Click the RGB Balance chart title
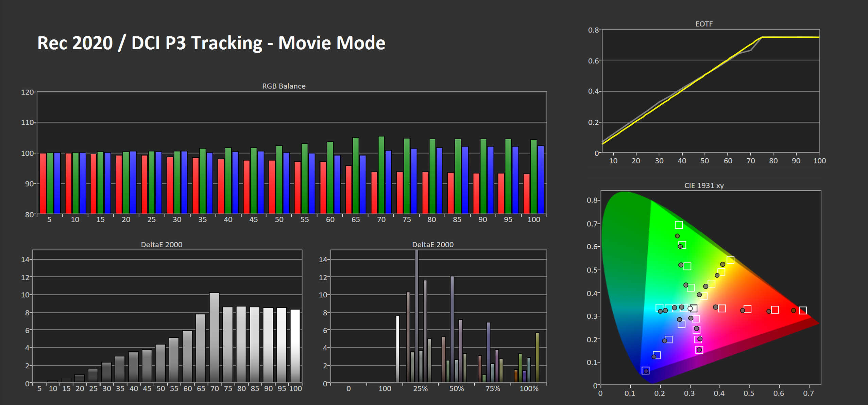Image resolution: width=868 pixels, height=405 pixels. point(284,86)
